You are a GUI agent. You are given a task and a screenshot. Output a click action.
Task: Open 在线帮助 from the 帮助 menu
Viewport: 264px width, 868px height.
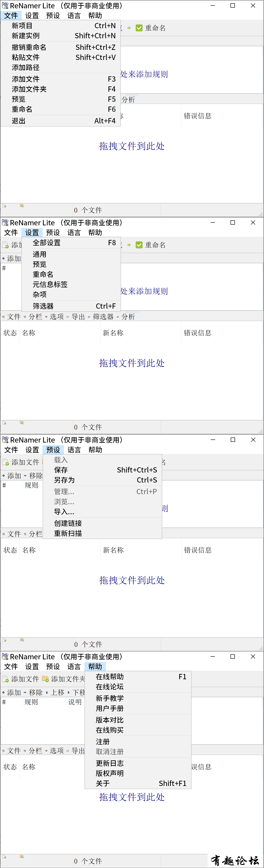pyautogui.click(x=138, y=677)
